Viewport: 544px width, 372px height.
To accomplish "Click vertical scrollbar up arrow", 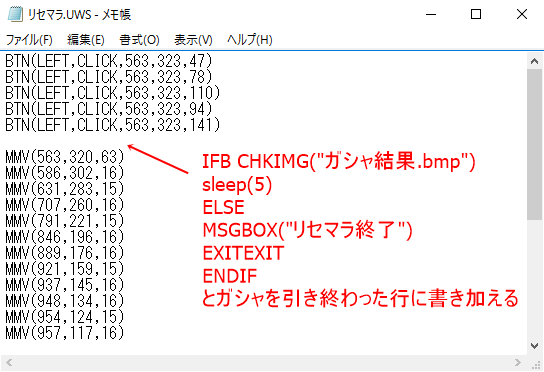I will [x=534, y=61].
